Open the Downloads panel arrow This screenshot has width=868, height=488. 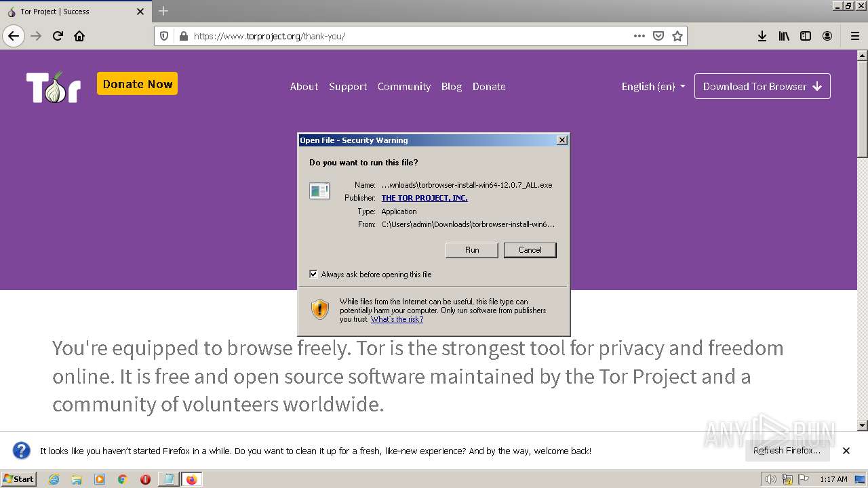click(762, 36)
